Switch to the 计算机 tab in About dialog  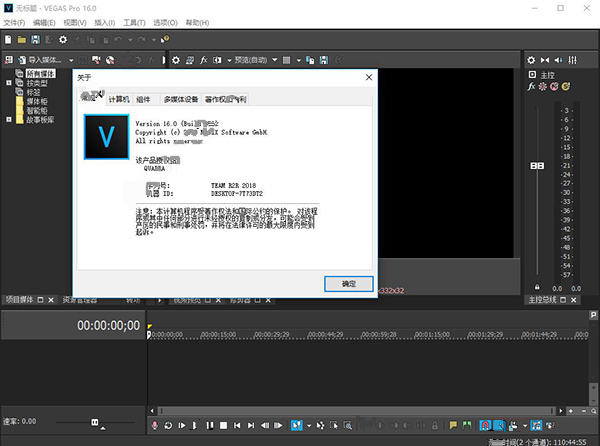pos(119,99)
